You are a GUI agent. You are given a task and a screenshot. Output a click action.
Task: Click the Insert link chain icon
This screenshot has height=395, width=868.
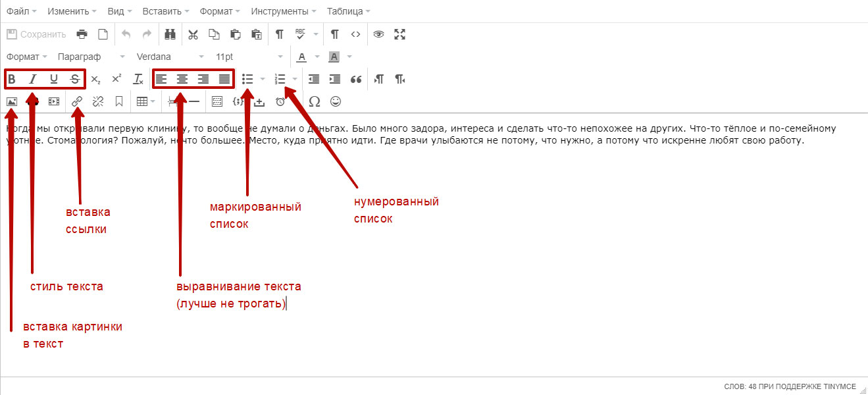(77, 101)
